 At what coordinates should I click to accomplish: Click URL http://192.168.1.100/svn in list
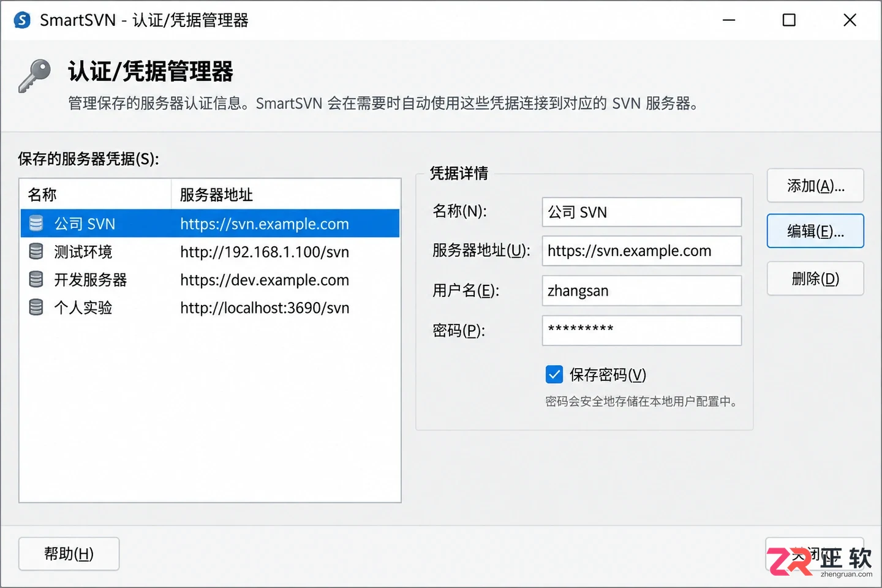click(265, 252)
